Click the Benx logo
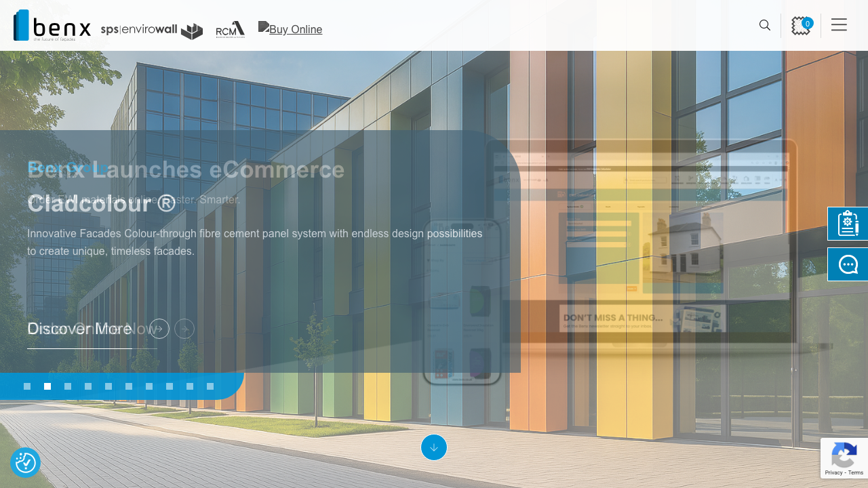868x488 pixels. (51, 25)
